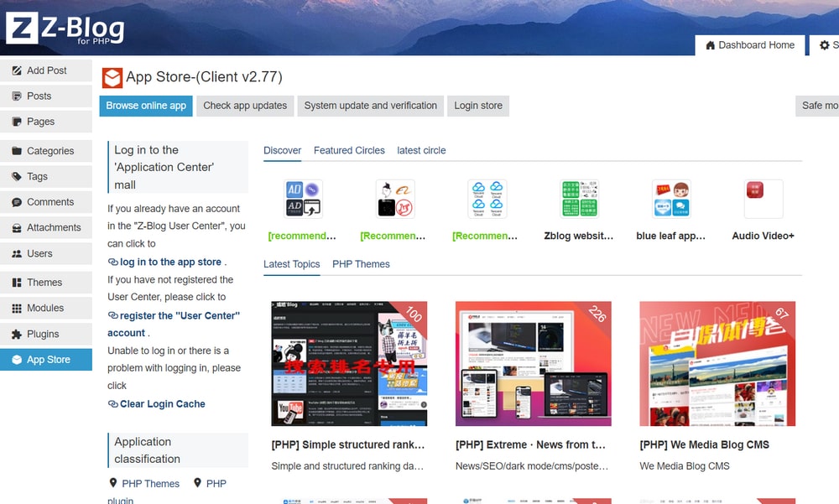The image size is (839, 504).
Task: Go to Posts in the sidebar
Action: tap(46, 96)
